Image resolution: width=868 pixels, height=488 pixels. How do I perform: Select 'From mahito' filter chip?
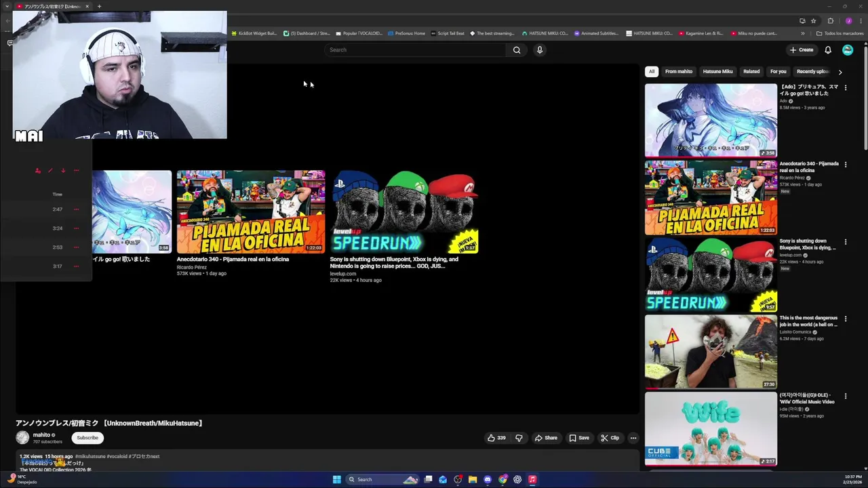tap(679, 71)
